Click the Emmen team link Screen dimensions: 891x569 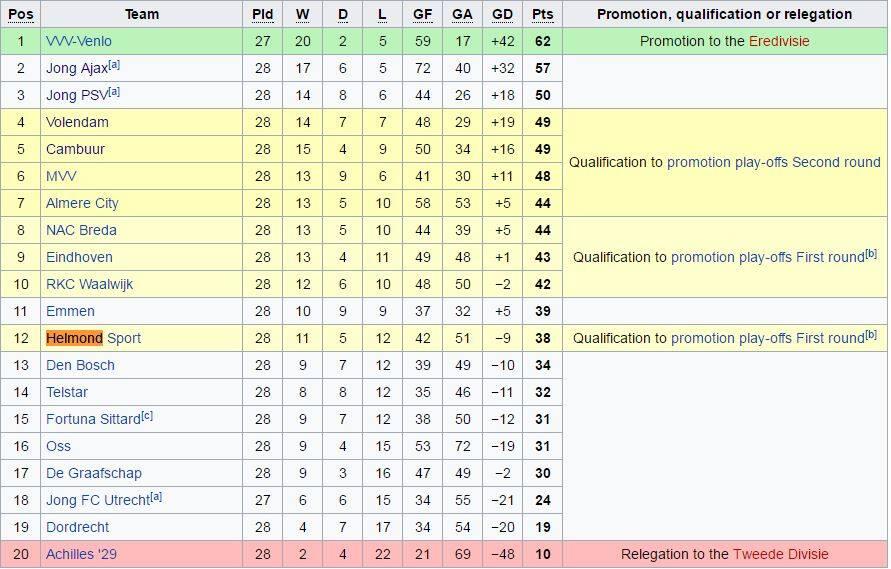click(x=70, y=311)
